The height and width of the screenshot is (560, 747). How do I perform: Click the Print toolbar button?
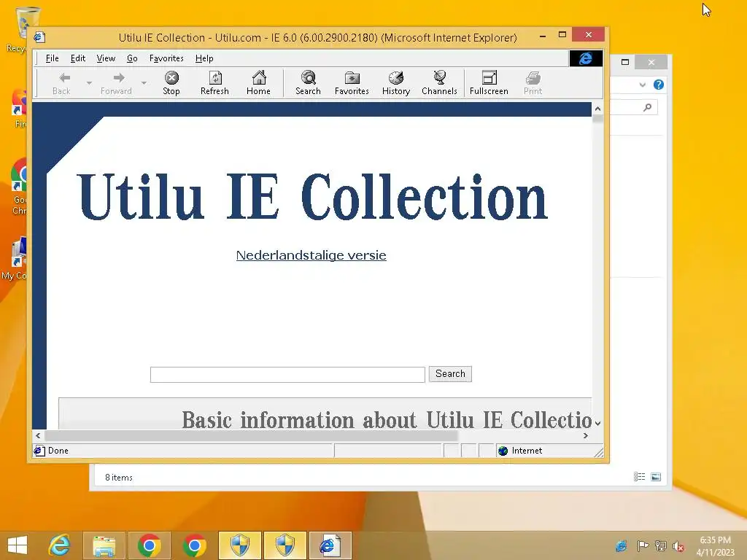(533, 83)
